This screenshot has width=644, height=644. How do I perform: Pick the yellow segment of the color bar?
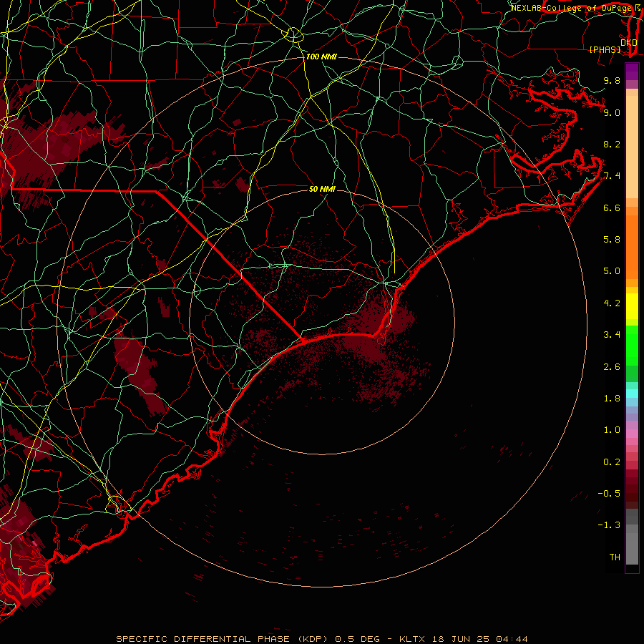pos(632,306)
